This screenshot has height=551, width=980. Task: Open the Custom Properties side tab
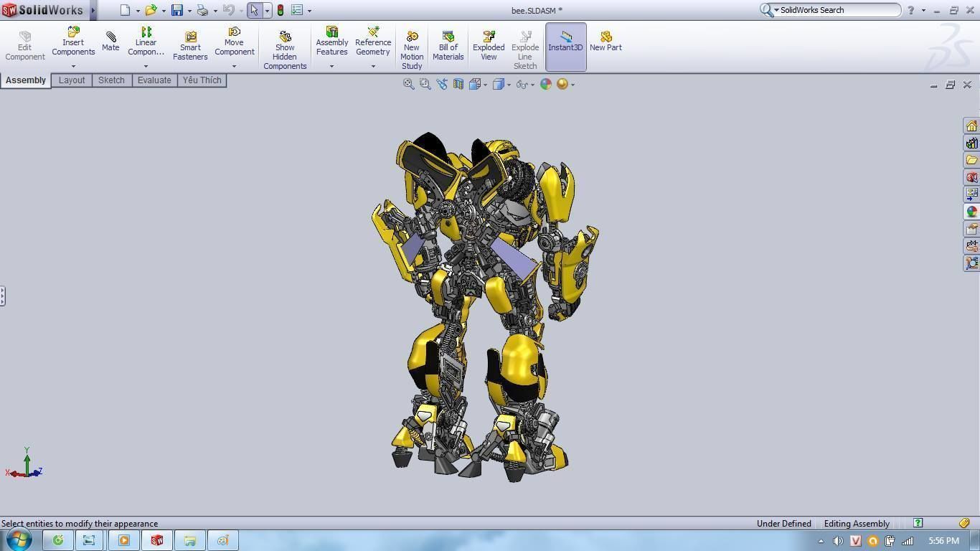coord(971,229)
